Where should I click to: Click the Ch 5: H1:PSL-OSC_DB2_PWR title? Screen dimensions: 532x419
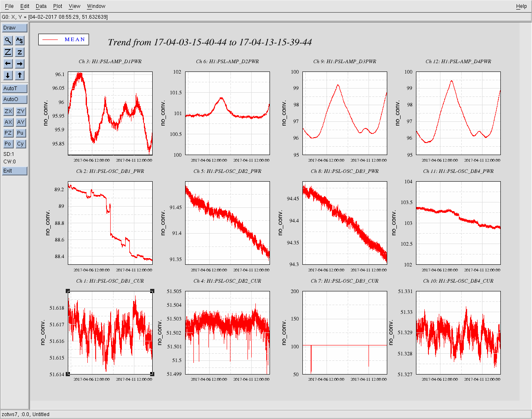click(x=228, y=171)
